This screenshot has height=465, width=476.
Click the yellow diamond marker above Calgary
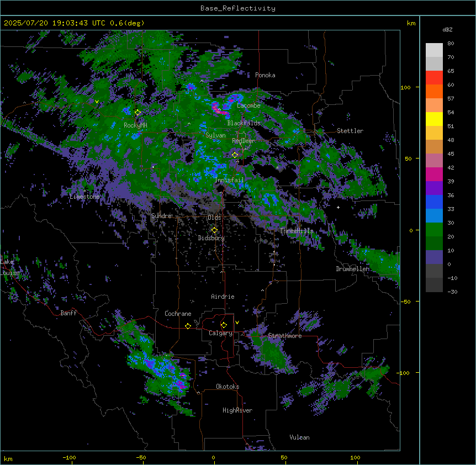[x=224, y=325]
